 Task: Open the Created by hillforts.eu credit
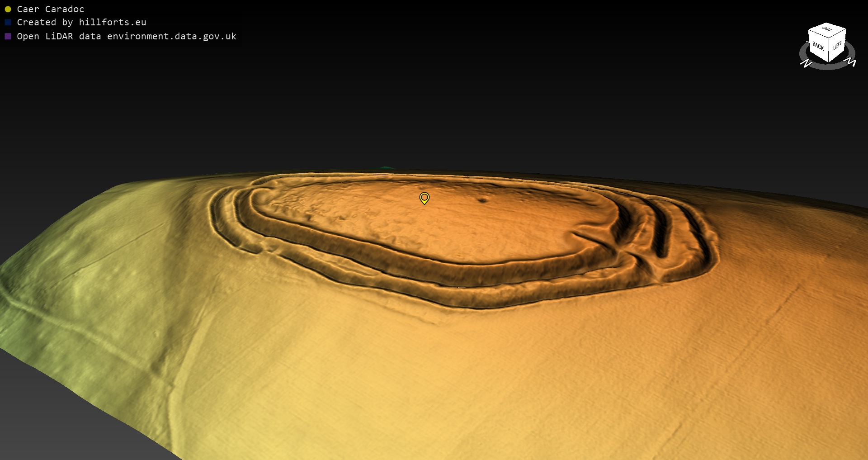pyautogui.click(x=81, y=22)
